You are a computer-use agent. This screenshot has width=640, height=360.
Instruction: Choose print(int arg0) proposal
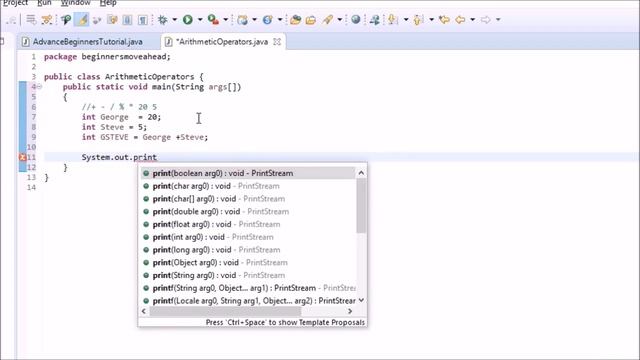[248, 237]
